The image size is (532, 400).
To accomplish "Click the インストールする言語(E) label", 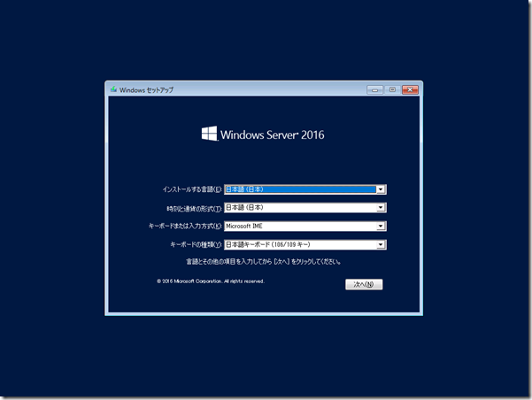I will tap(191, 189).
